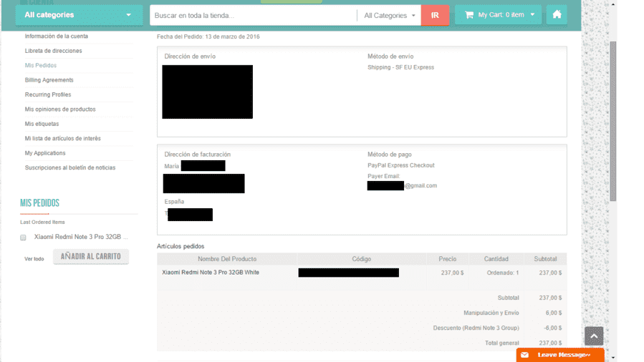The image size is (644, 362).
Task: Check the Xiaomi Redmi Note 3 Pro checkbox
Action: point(23,238)
